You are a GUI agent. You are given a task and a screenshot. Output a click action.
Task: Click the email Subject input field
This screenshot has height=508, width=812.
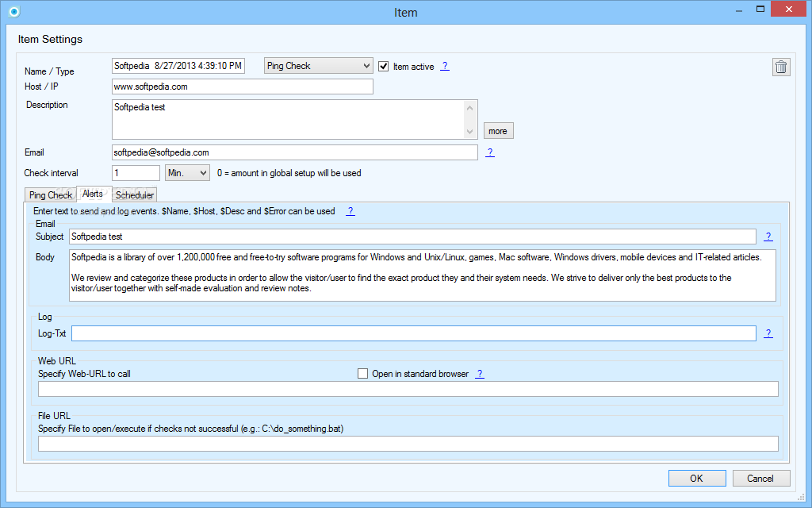(x=412, y=237)
